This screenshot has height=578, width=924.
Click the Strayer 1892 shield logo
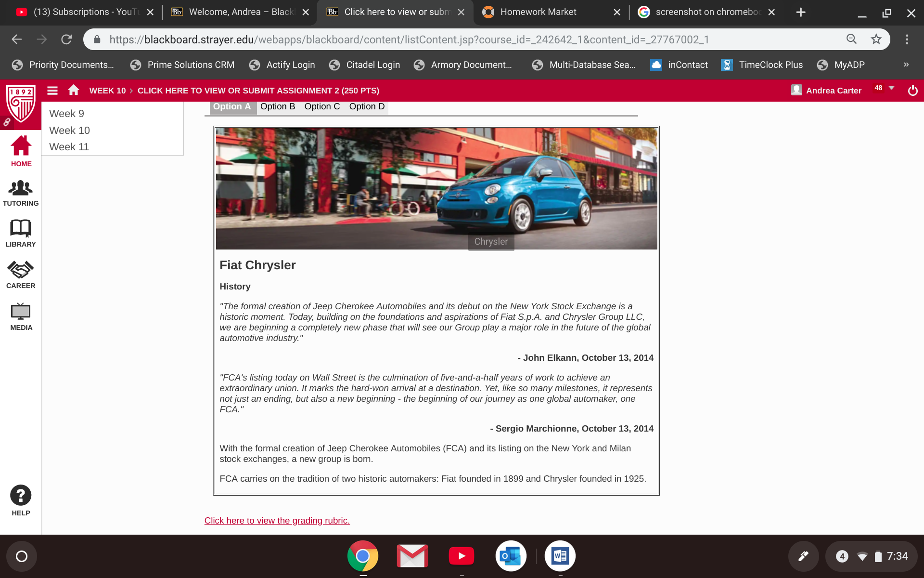tap(21, 104)
